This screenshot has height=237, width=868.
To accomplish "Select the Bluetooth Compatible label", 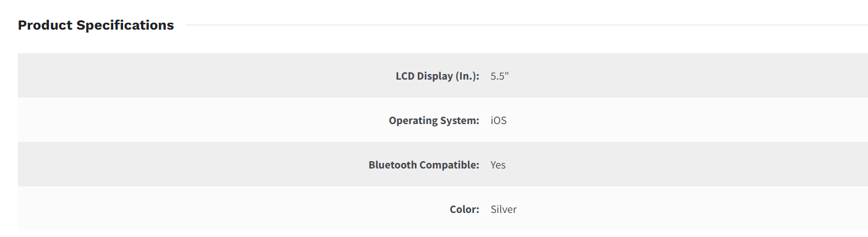I will [424, 165].
